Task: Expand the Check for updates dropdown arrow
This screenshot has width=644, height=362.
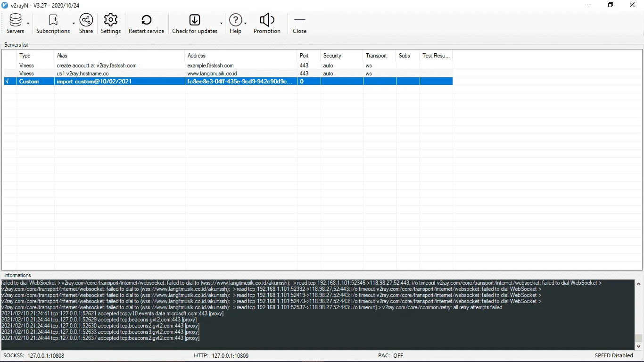Action: [x=221, y=23]
